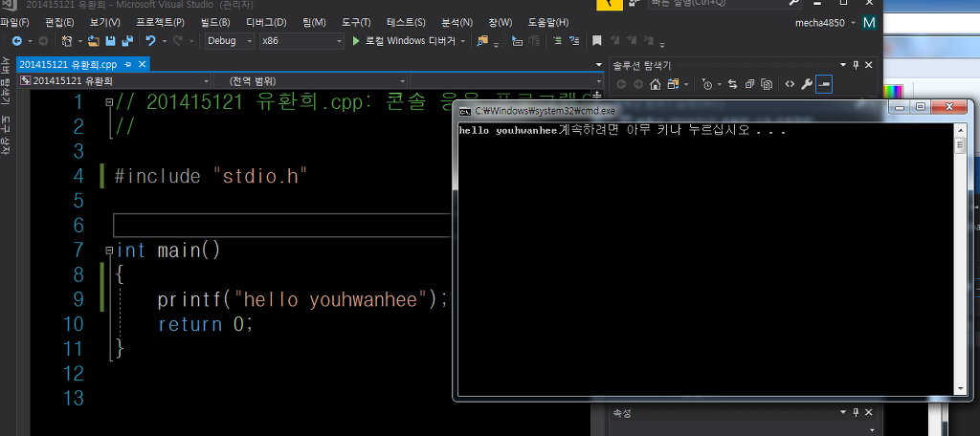Screen dimensions: 980x436
Task: Toggle bookmark on the current line
Action: (x=597, y=40)
